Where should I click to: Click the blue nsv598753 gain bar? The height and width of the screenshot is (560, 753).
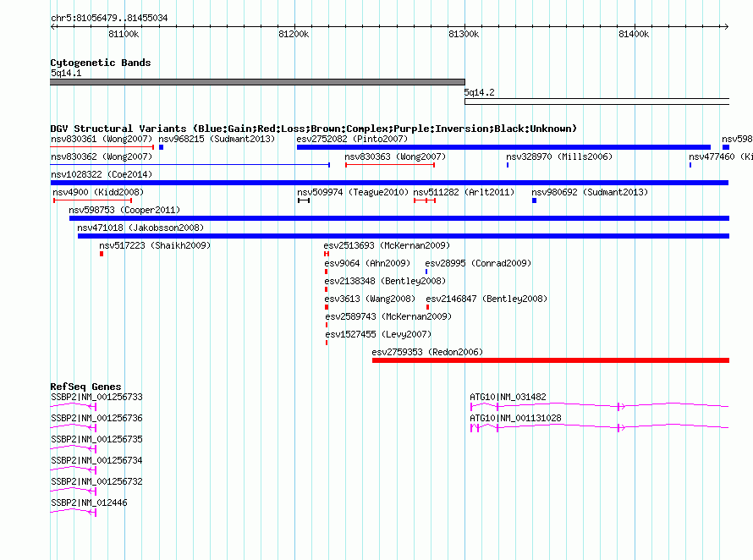tap(399, 218)
